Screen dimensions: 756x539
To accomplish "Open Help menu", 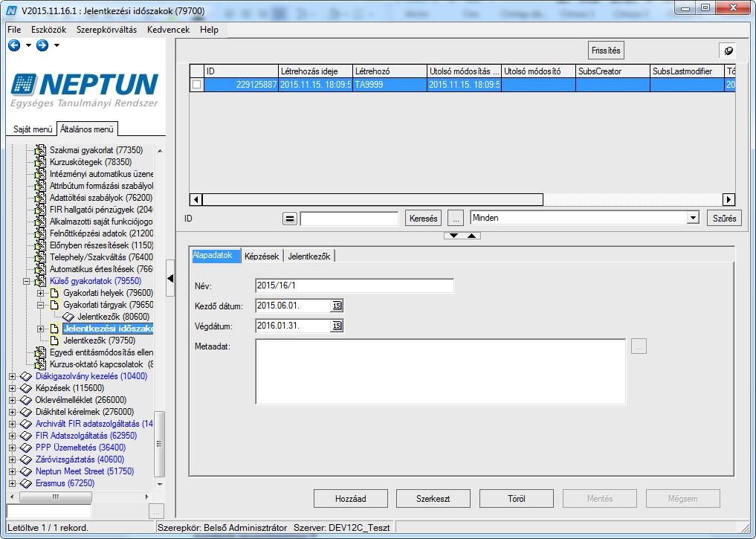I will tap(209, 30).
